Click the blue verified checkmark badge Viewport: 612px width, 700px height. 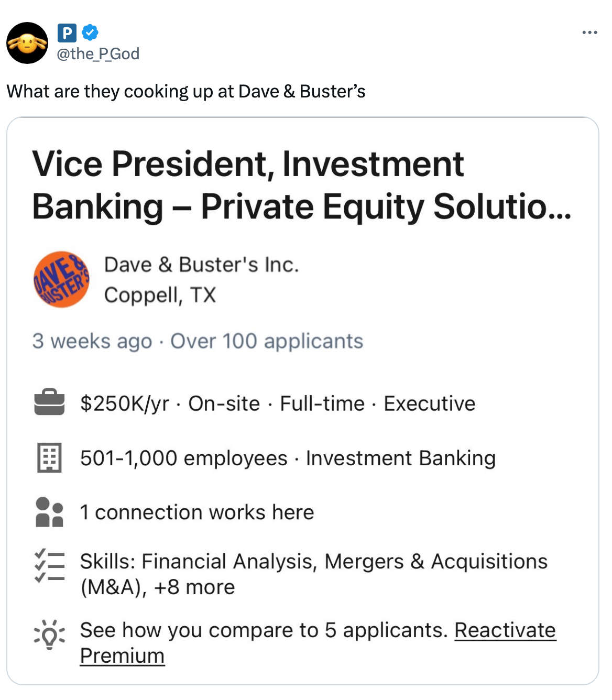tap(90, 32)
